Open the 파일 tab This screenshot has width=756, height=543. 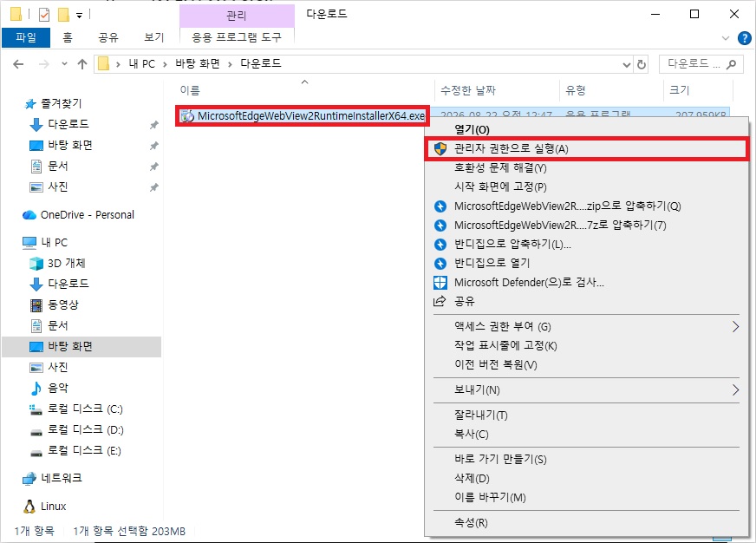pos(25,37)
